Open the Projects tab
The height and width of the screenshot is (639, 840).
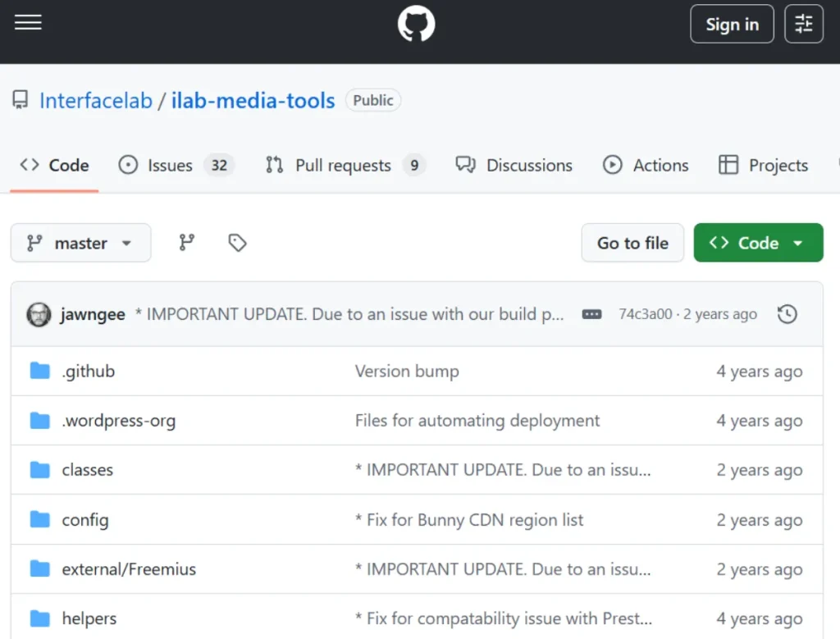pos(763,165)
